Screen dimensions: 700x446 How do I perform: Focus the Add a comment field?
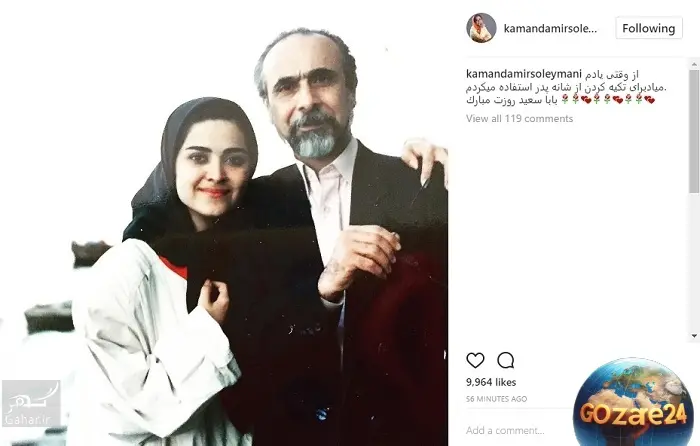(518, 430)
